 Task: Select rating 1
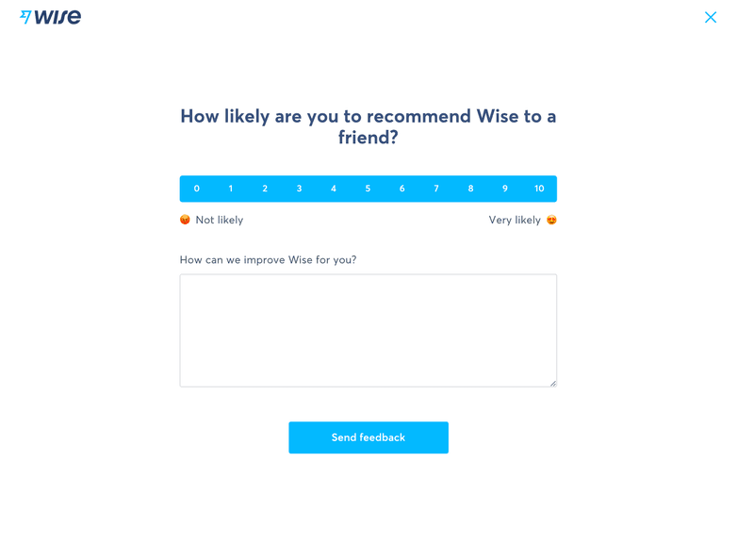pyautogui.click(x=231, y=189)
